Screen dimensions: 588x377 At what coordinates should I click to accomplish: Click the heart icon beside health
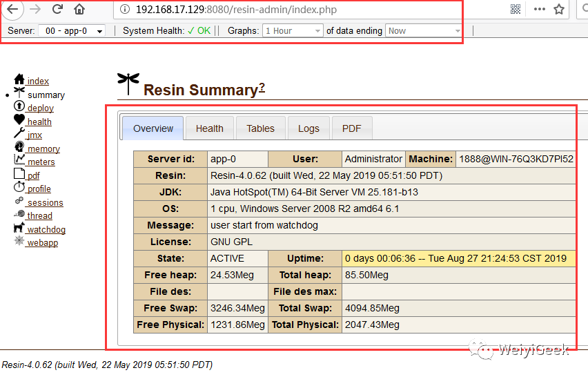[x=19, y=119]
